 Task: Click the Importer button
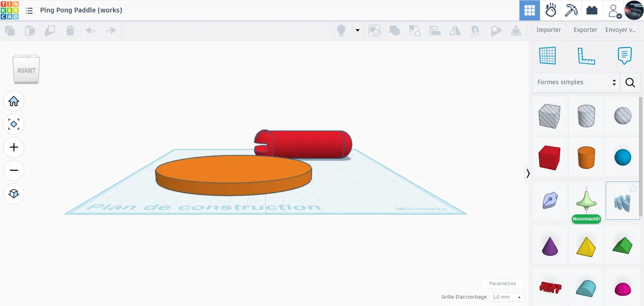tap(548, 29)
